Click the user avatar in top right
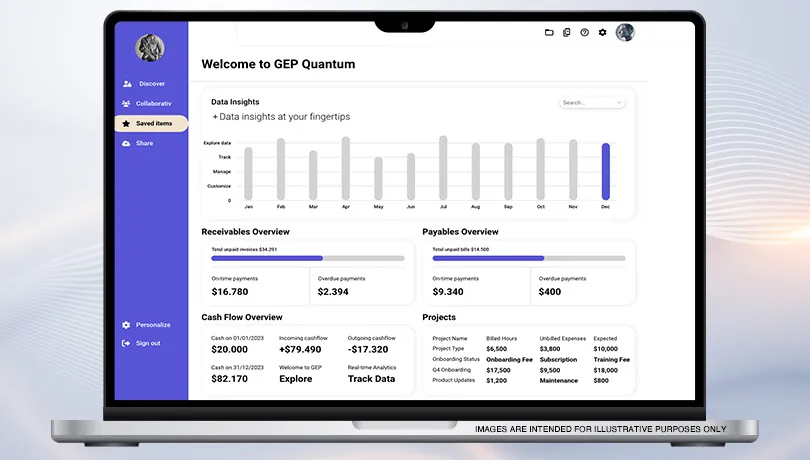 [625, 32]
